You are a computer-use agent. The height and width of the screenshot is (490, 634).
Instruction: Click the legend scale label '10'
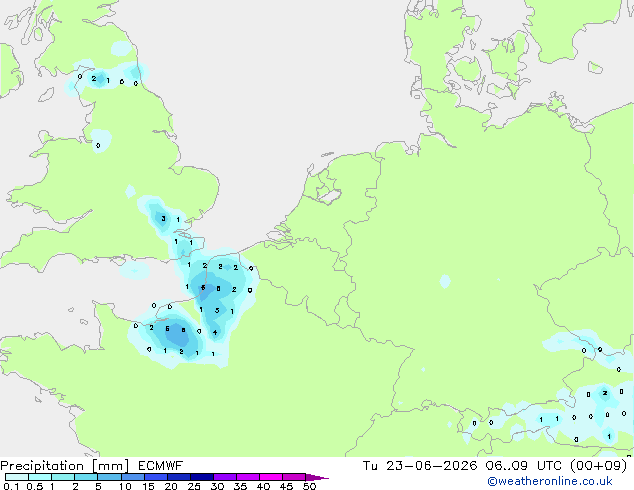click(125, 486)
